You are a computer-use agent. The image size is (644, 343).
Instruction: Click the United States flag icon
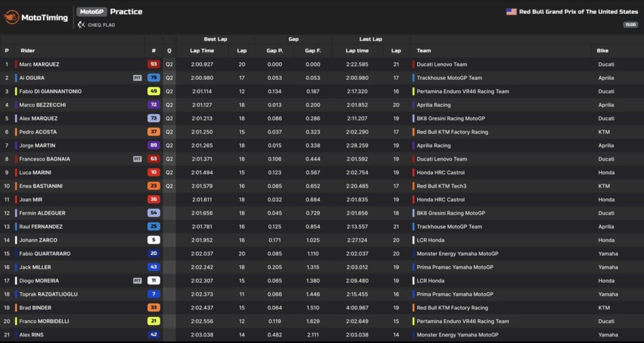coord(511,12)
